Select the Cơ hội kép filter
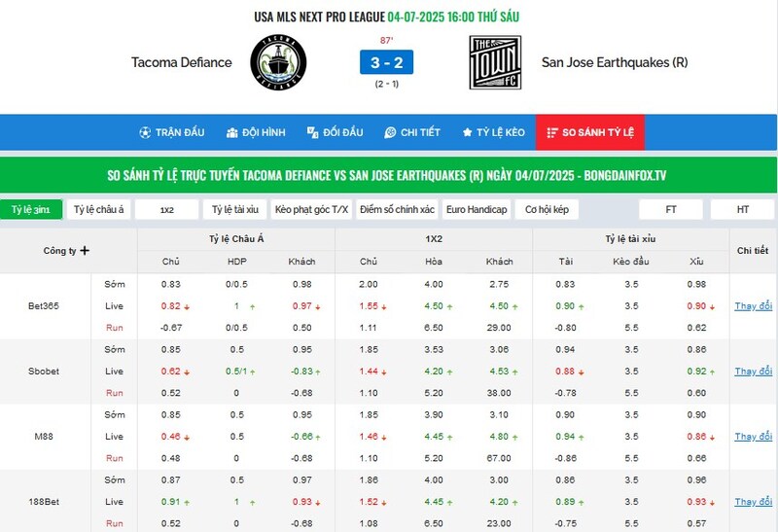The height and width of the screenshot is (532, 778). click(547, 209)
